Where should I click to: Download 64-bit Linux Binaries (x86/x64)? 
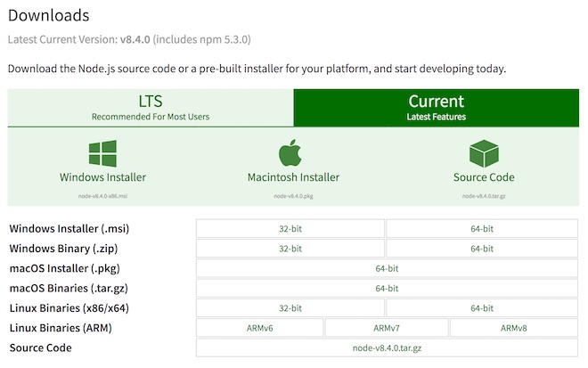pos(482,308)
